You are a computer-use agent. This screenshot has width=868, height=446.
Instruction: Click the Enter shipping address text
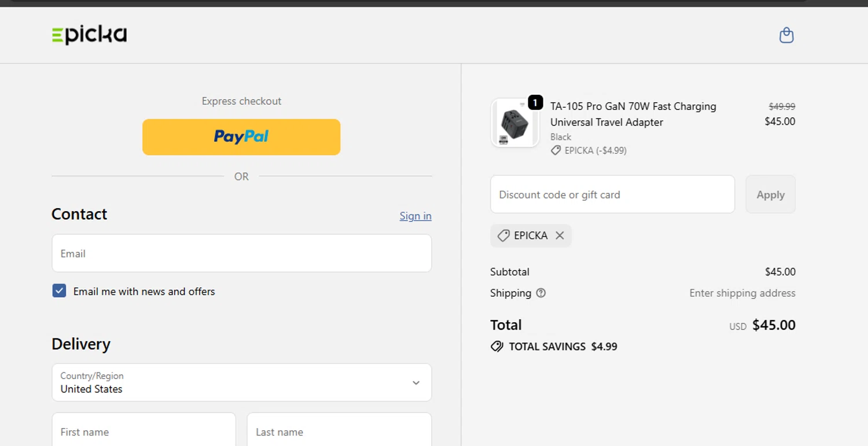[742, 293]
